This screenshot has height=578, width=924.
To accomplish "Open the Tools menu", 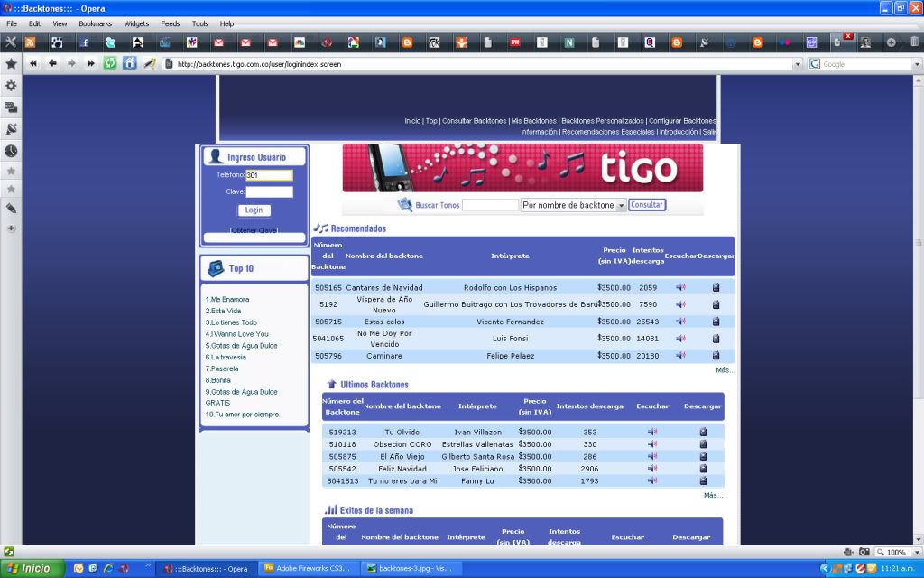I will coord(199,23).
